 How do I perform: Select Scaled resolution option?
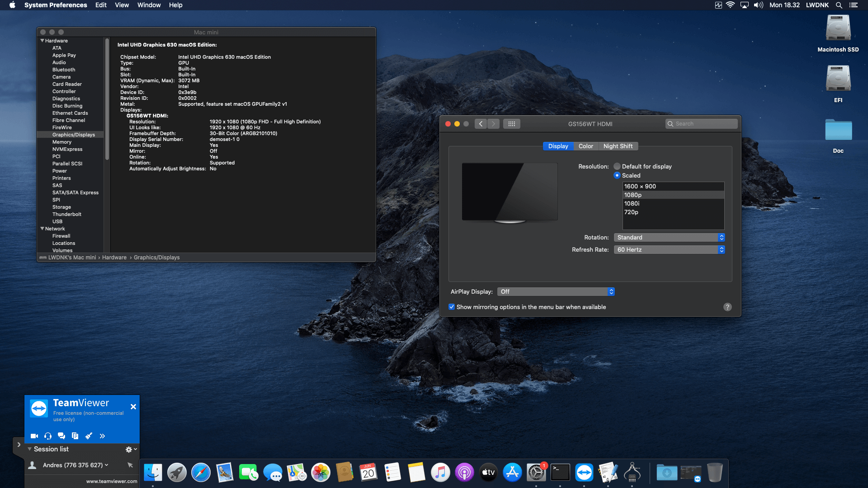(x=617, y=175)
